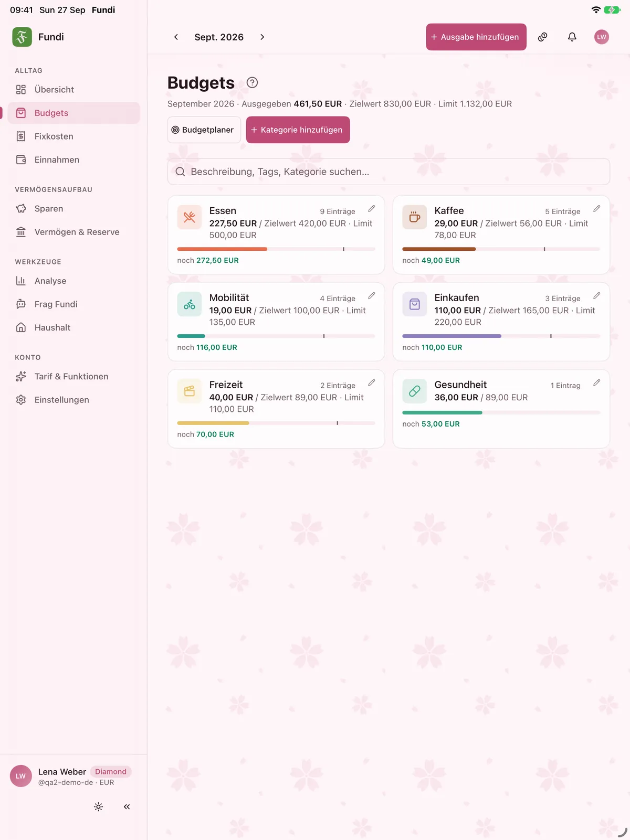Screen dimensions: 630x840
Task: Toggle the light/dark theme sun icon
Action: (98, 807)
